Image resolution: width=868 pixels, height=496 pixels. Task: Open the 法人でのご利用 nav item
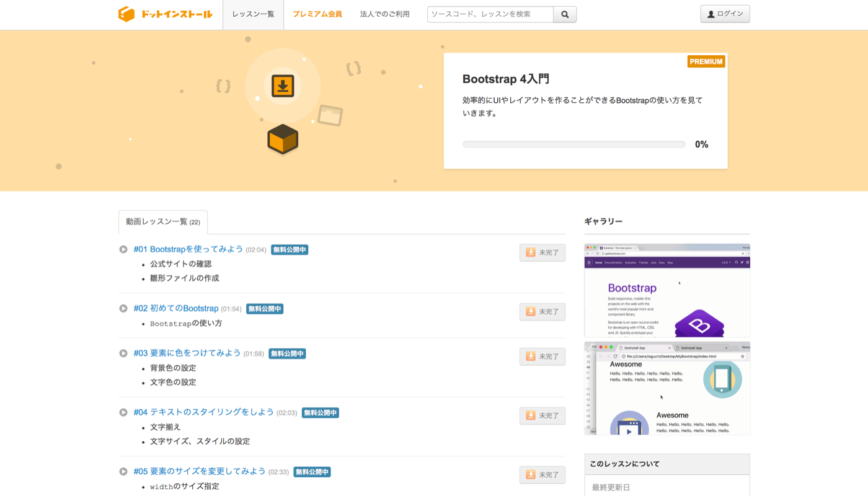[384, 14]
